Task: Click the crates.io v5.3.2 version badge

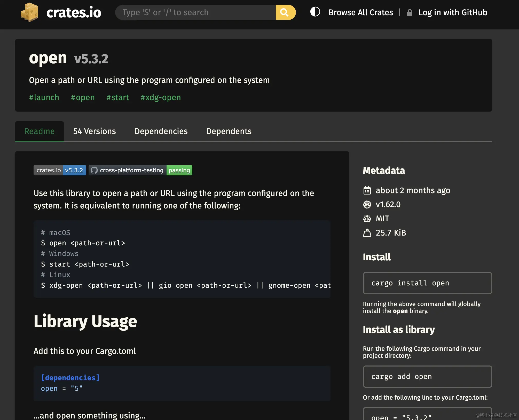Action: coord(60,170)
